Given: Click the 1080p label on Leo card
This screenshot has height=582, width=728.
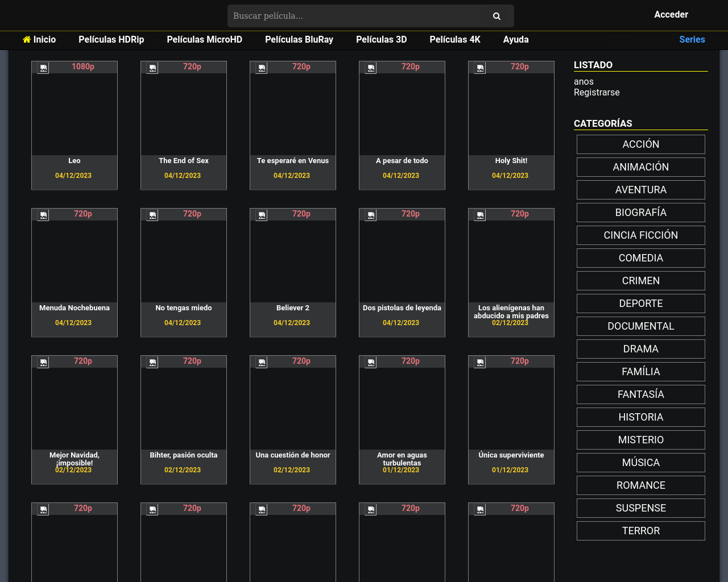Looking at the screenshot, I should click(x=83, y=66).
